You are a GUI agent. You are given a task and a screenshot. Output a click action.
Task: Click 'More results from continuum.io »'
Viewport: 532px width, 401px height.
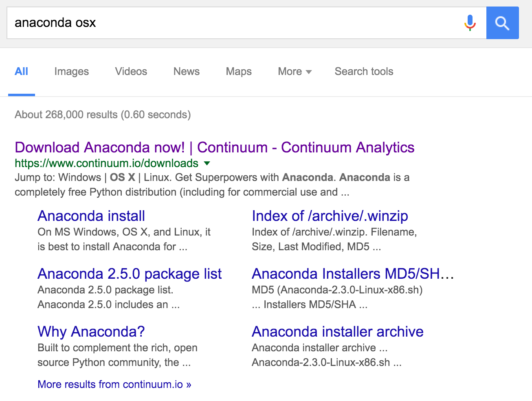114,384
